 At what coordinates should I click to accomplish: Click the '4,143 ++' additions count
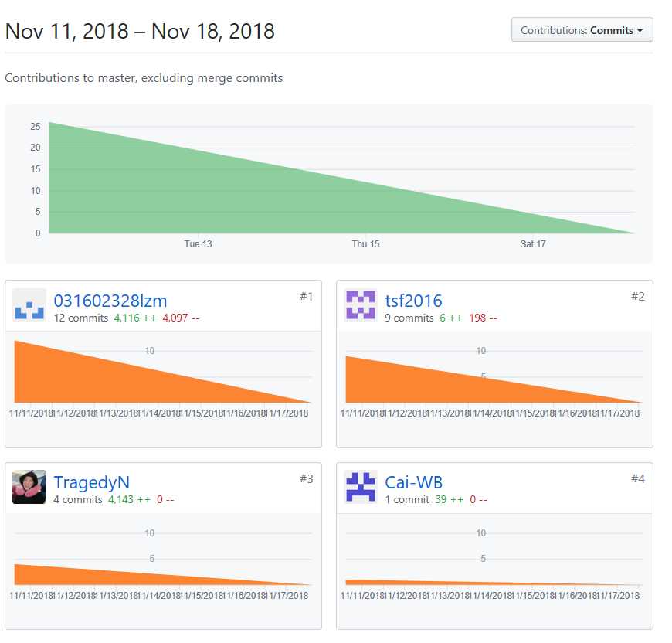129,500
